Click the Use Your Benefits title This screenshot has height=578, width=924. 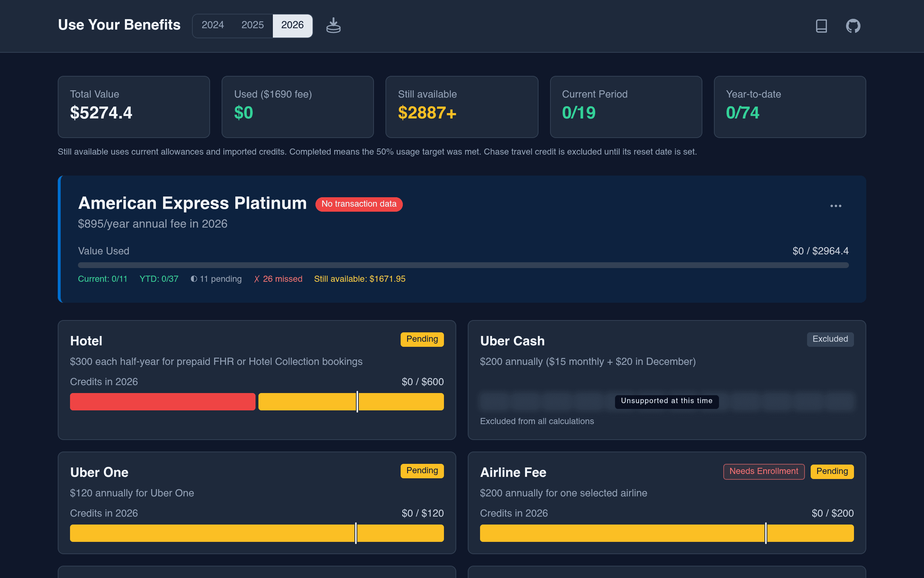[x=119, y=25]
